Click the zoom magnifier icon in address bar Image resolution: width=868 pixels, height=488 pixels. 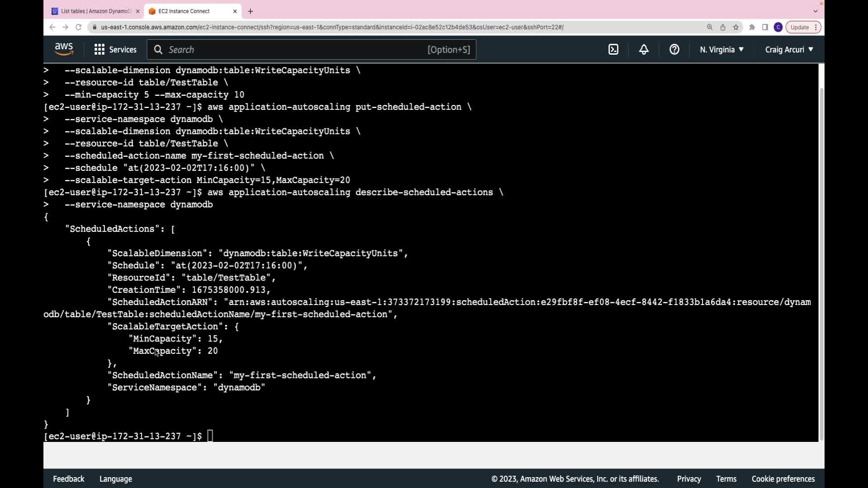(x=710, y=27)
